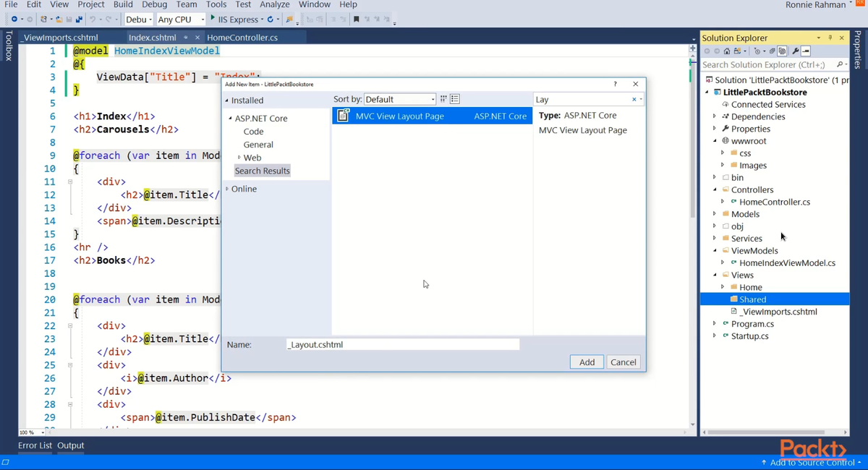Screen dimensions: 868x470
Task: Click search magnifier in Solution Explorer search box
Action: [839, 64]
